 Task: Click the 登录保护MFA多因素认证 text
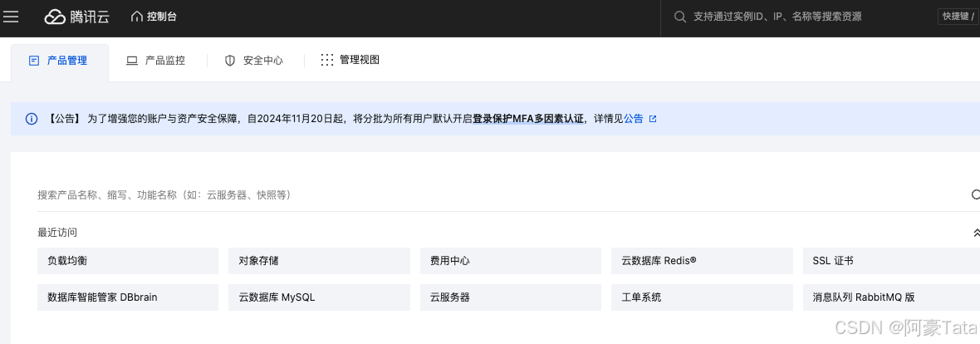(528, 119)
